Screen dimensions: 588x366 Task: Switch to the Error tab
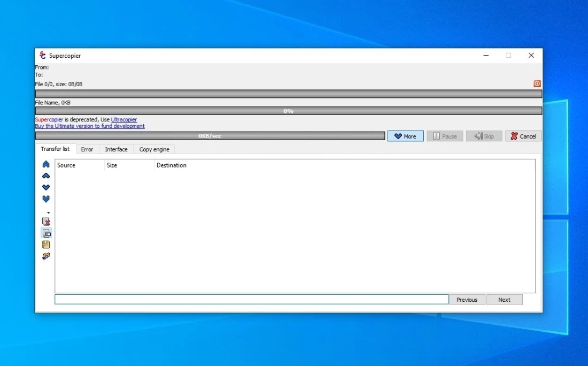pos(87,149)
